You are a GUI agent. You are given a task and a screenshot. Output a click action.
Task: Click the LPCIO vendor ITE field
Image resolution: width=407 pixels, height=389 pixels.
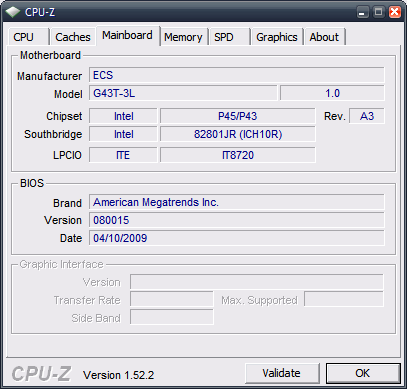tap(123, 155)
